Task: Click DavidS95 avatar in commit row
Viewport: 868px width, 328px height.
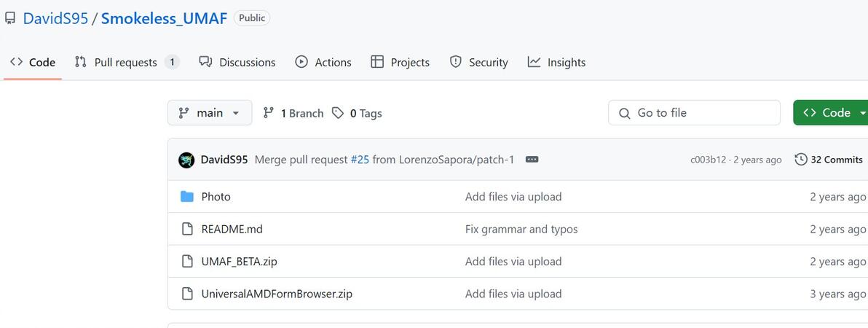Action: [x=186, y=160]
